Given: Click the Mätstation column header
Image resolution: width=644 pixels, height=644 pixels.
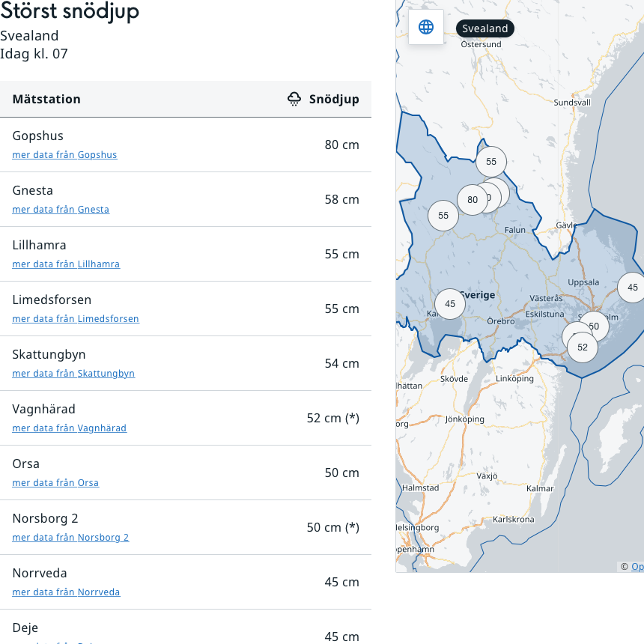Looking at the screenshot, I should pyautogui.click(x=46, y=100).
